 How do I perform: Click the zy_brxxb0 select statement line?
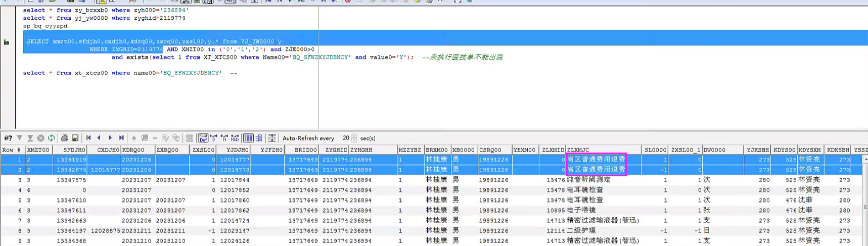(106, 10)
